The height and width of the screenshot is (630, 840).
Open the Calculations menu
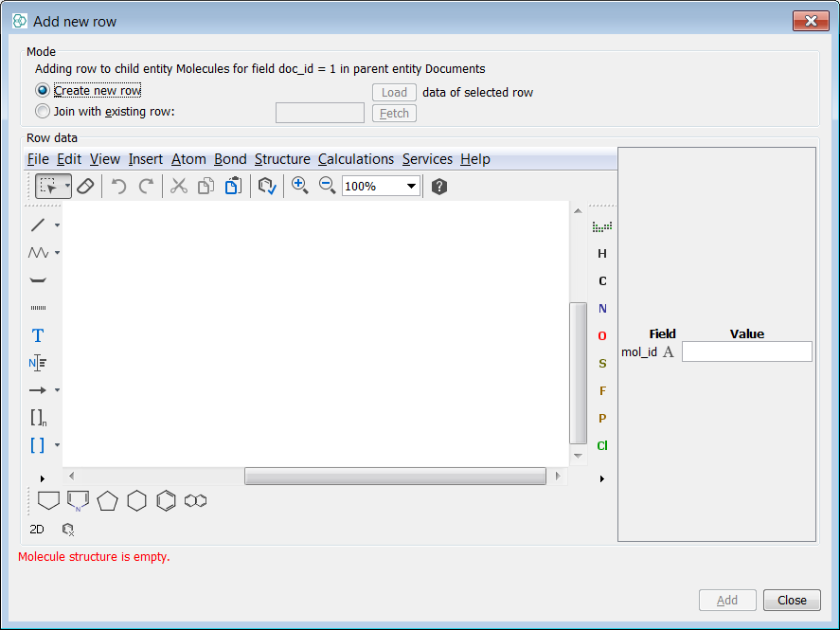[x=356, y=159]
